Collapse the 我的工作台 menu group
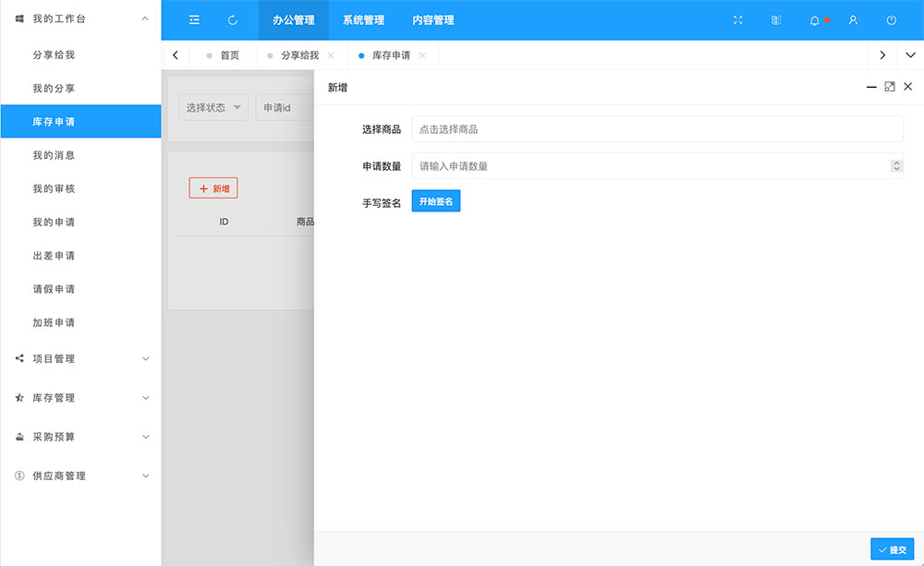This screenshot has height=566, width=924. tap(145, 18)
